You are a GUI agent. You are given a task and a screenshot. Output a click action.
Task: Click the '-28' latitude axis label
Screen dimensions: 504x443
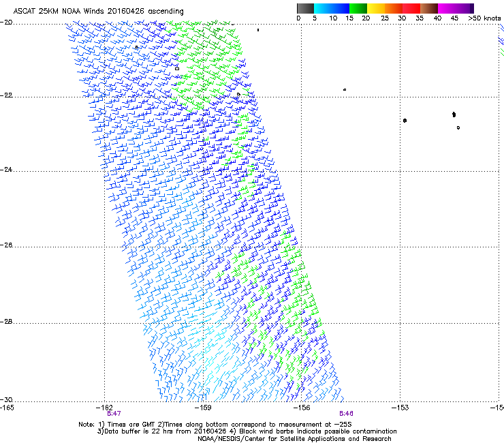point(6,322)
